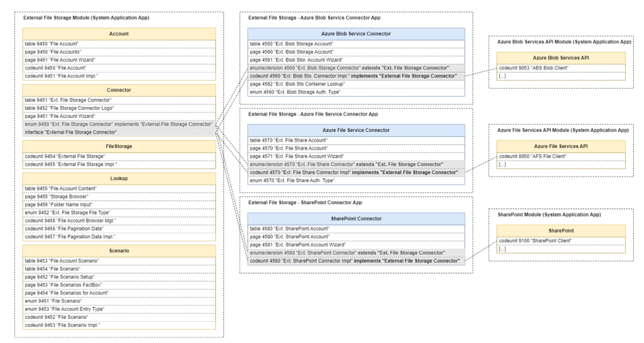Image resolution: width=644 pixels, height=343 pixels.
Task: Click the Connector box header
Action: point(120,90)
